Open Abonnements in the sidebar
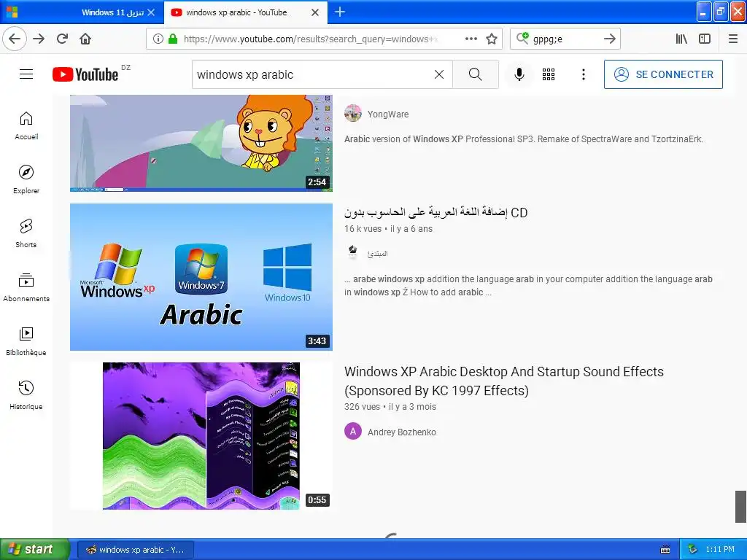 [26, 287]
